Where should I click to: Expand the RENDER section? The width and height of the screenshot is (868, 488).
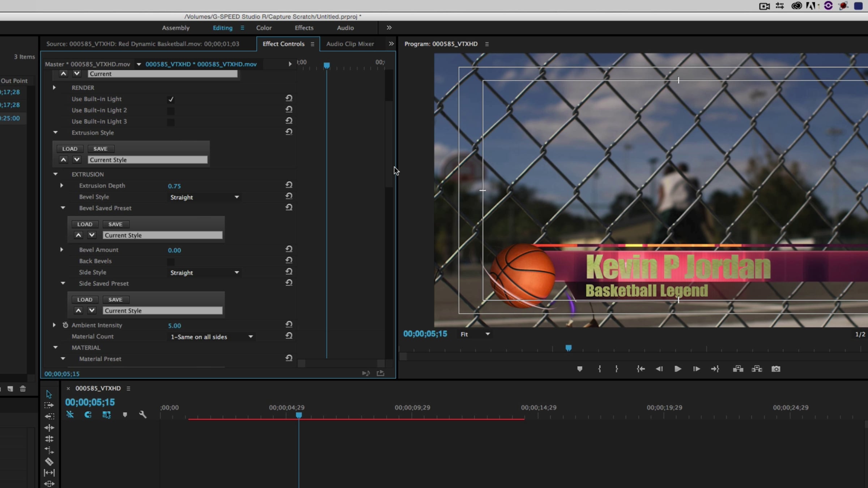click(x=54, y=87)
